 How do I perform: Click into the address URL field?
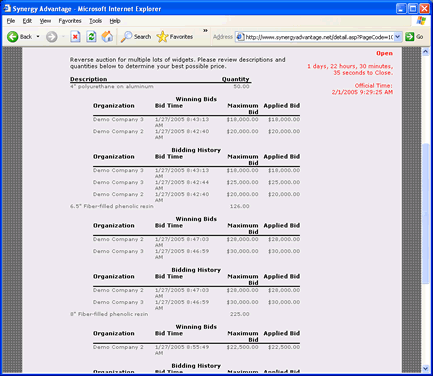pos(319,37)
